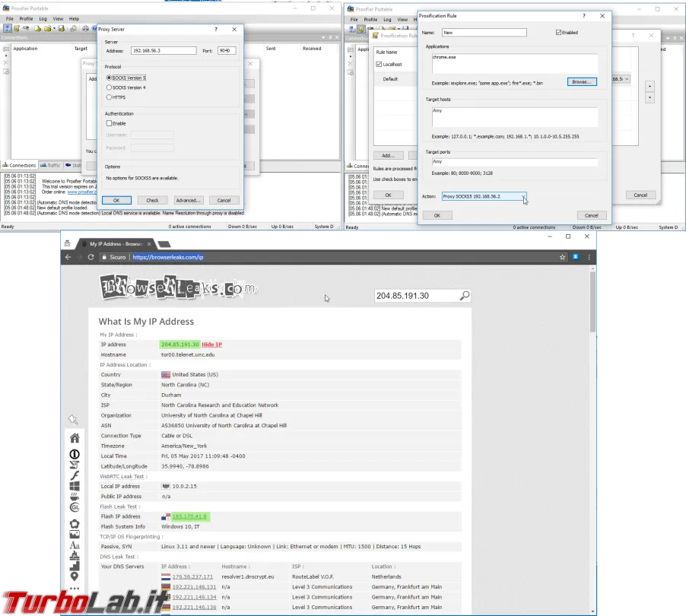Open Action dropdown Proxy SOCKS5 192.168.56.2
The height and width of the screenshot is (616, 686).
pos(484,196)
